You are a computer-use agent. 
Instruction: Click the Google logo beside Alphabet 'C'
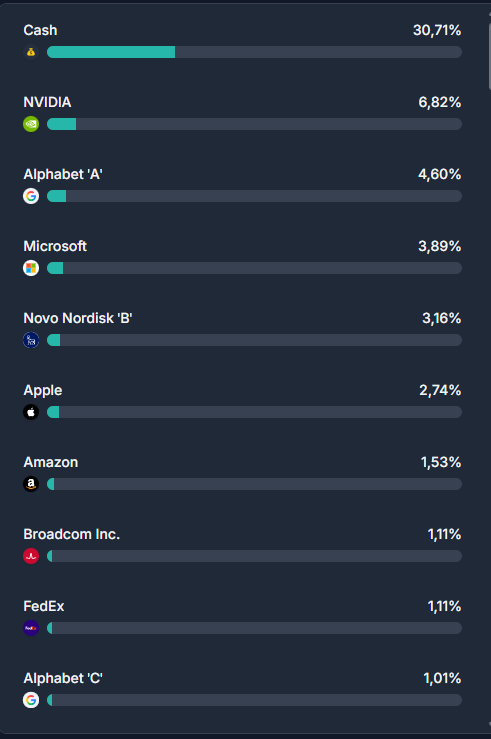tap(31, 700)
